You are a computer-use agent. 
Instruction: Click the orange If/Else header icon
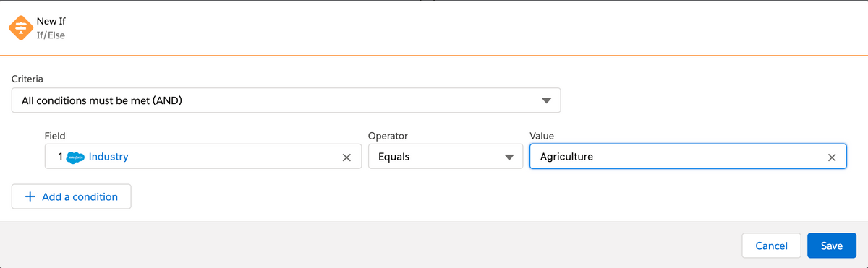[19, 28]
